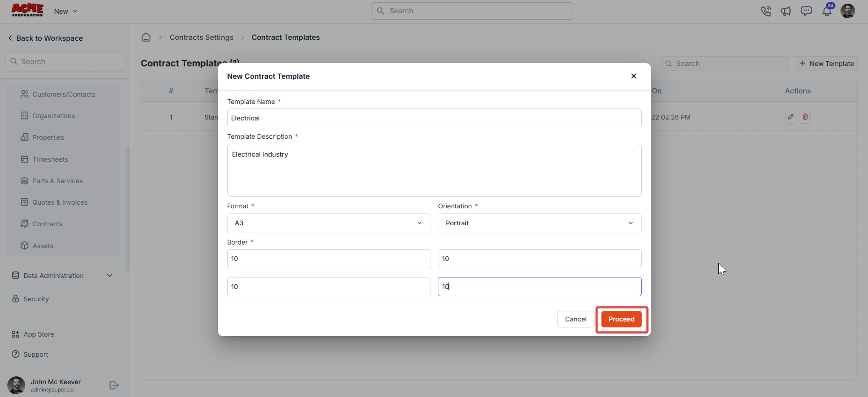Open the user avatar in top bar

click(x=848, y=11)
